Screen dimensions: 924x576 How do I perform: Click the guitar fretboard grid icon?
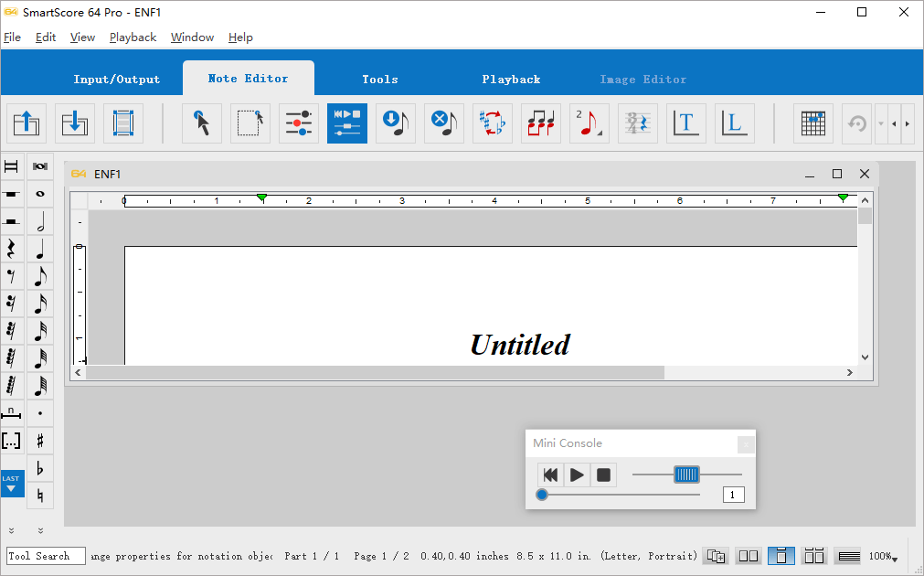point(813,123)
